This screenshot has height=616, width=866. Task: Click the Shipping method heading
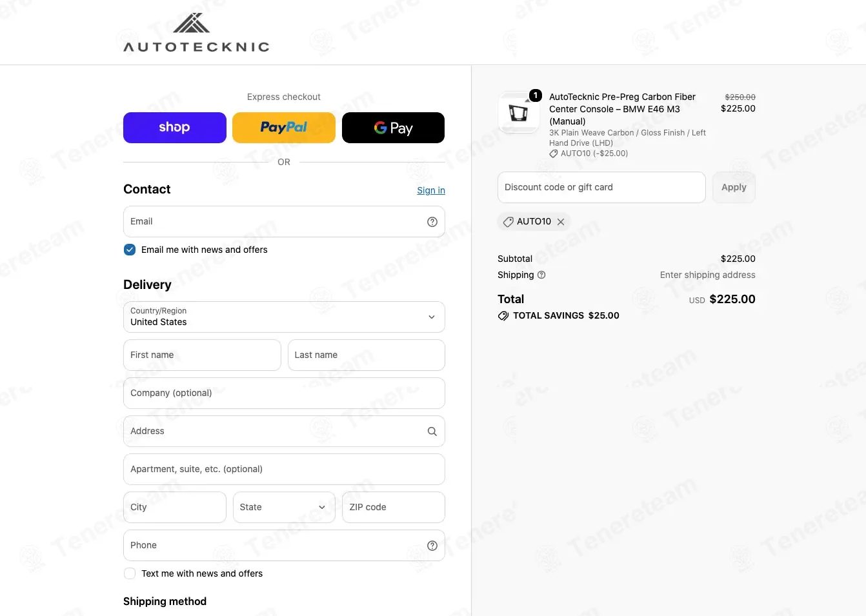point(165,601)
